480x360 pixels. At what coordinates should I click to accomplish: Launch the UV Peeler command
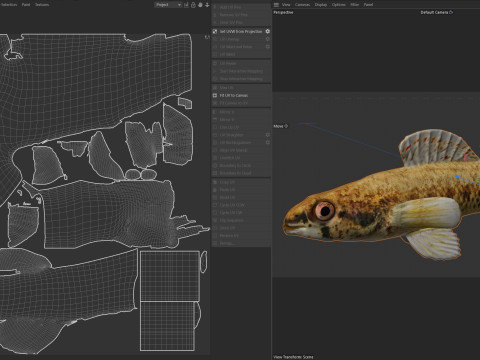tap(228, 63)
